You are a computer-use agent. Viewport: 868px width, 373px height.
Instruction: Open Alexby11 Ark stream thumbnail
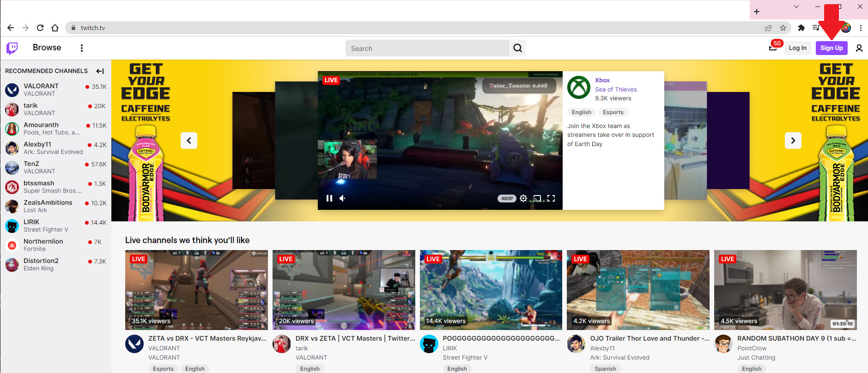point(638,290)
